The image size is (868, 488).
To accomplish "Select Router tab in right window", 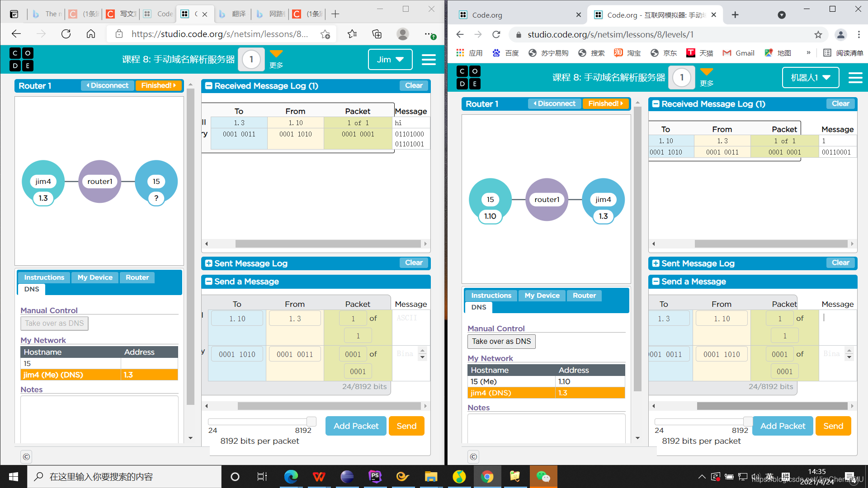I will (x=584, y=296).
